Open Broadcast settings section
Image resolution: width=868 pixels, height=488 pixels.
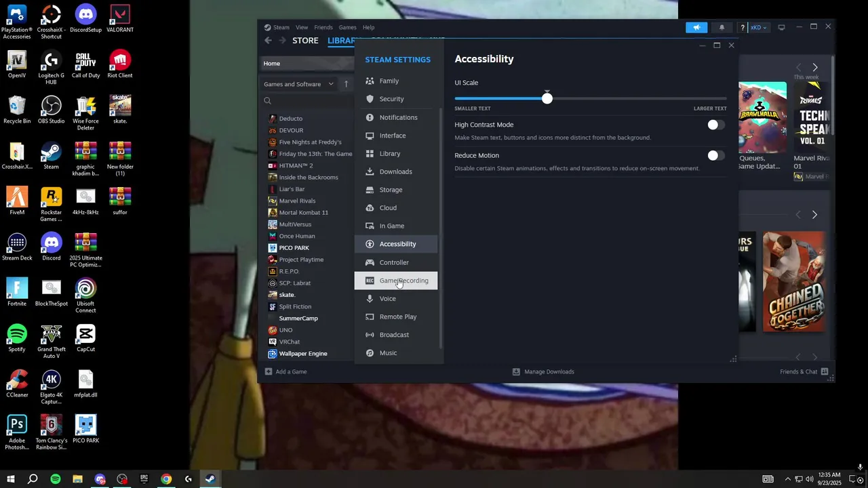396,335
